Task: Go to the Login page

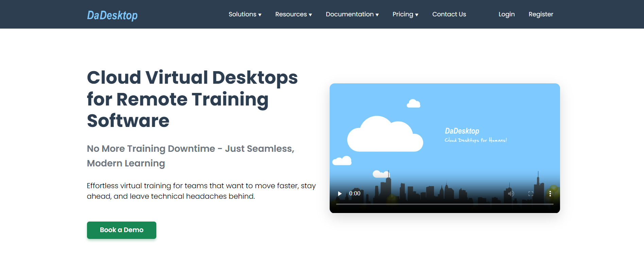Action: click(x=506, y=14)
